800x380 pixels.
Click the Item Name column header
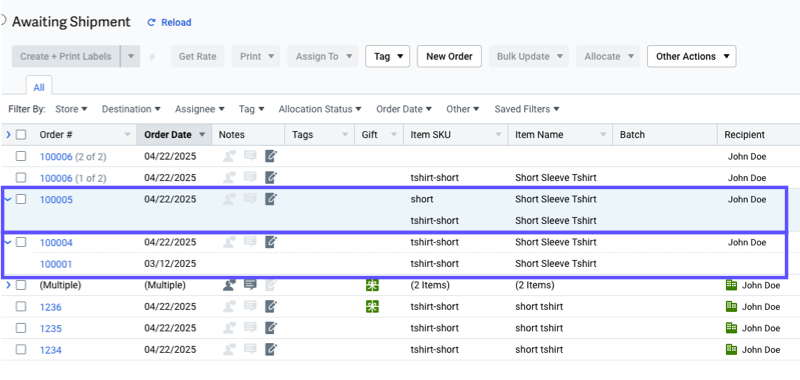[560, 135]
